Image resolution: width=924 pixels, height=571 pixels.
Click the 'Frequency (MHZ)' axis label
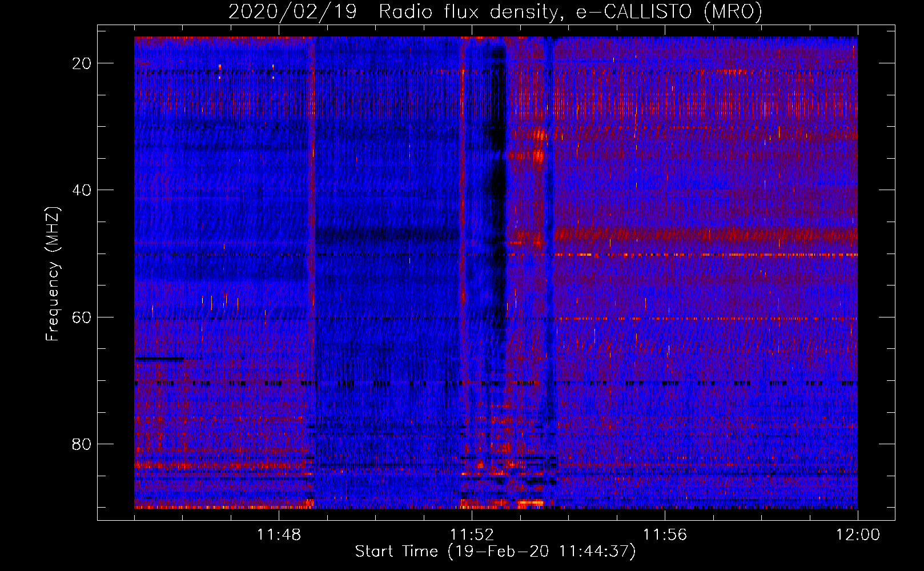tap(53, 274)
